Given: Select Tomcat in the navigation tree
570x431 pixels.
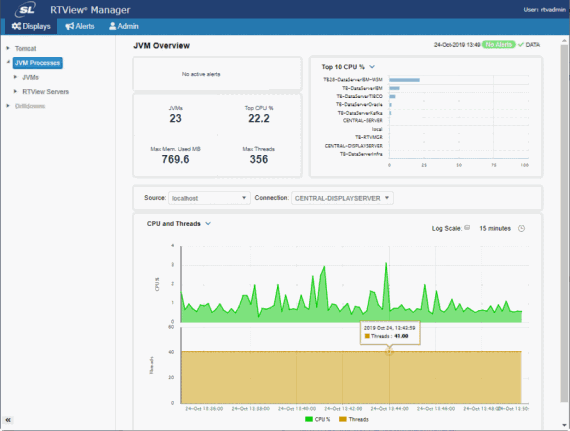Looking at the screenshot, I should 25,48.
